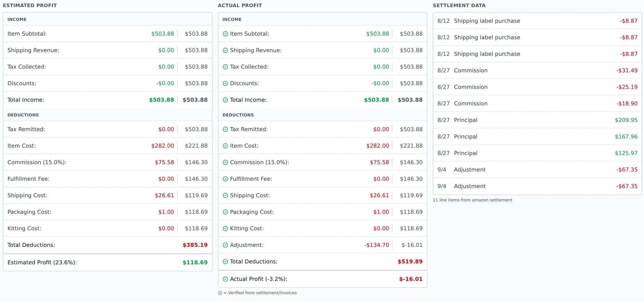Screen dimensions: 644x302
Task: Click the verified icon beside Actual Item Cost
Action: coord(225,146)
